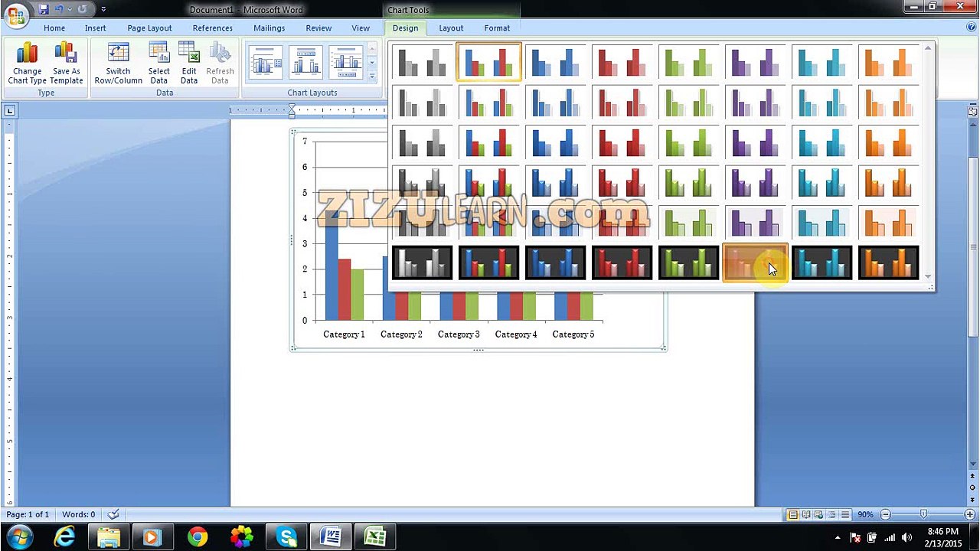The image size is (980, 551).
Task: Zoom out with the minus button
Action: pyautogui.click(x=885, y=514)
